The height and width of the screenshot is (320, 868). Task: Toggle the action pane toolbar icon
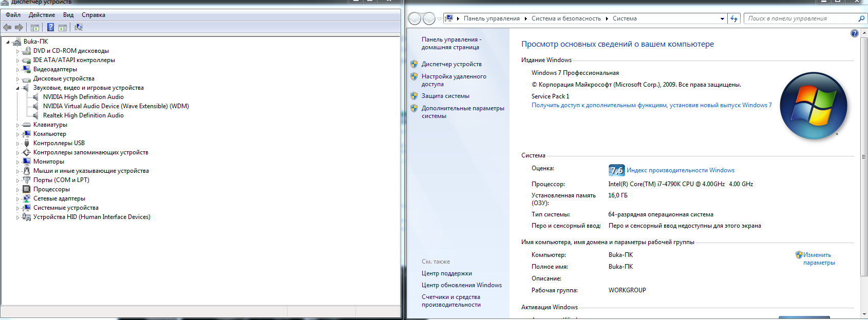(63, 28)
